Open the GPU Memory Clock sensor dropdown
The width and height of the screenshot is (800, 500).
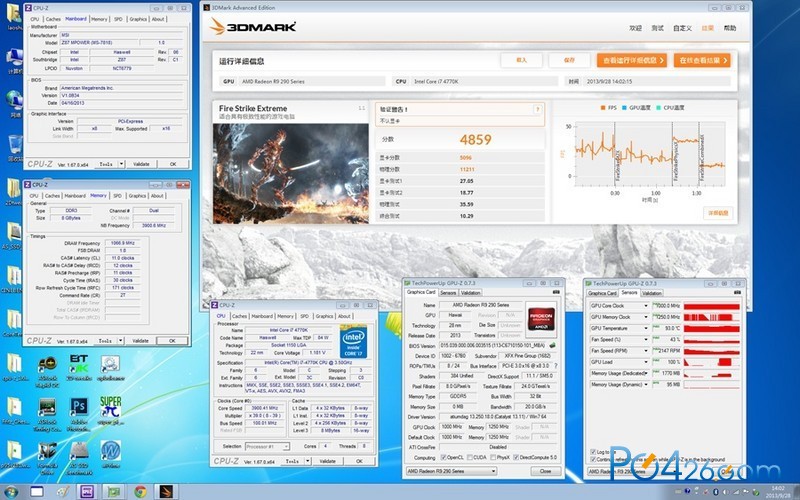646,317
